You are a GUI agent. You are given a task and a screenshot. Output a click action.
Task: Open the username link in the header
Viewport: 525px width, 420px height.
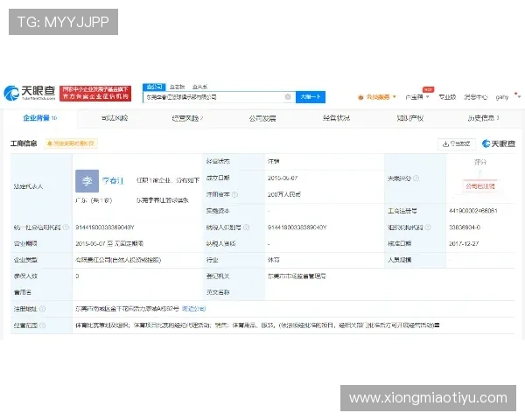(502, 97)
